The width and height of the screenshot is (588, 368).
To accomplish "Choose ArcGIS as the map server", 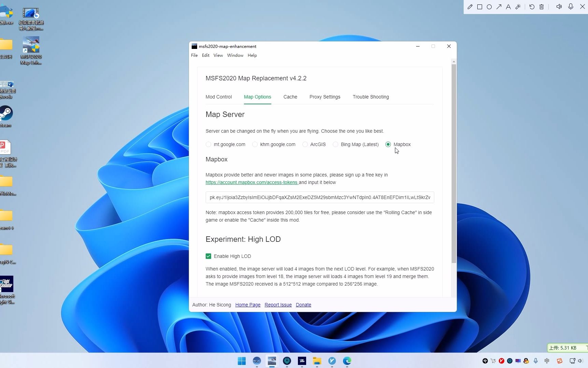I will click(305, 144).
